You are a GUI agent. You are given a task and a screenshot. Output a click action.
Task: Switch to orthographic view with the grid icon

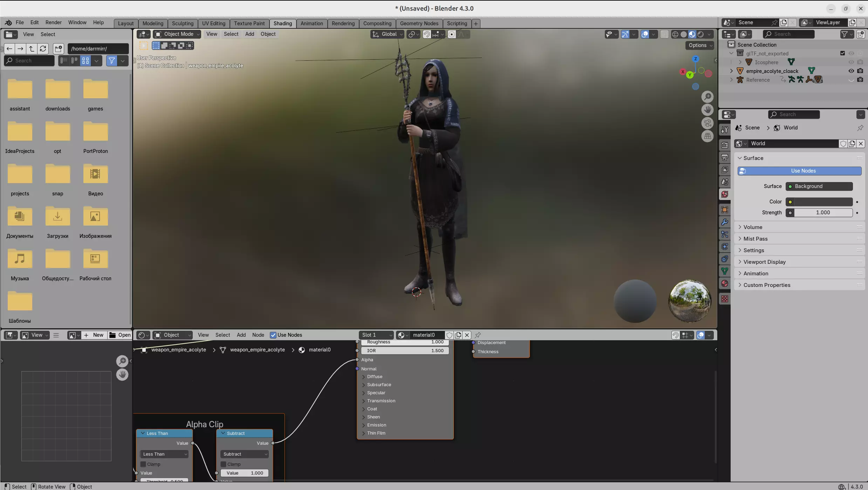coord(708,136)
